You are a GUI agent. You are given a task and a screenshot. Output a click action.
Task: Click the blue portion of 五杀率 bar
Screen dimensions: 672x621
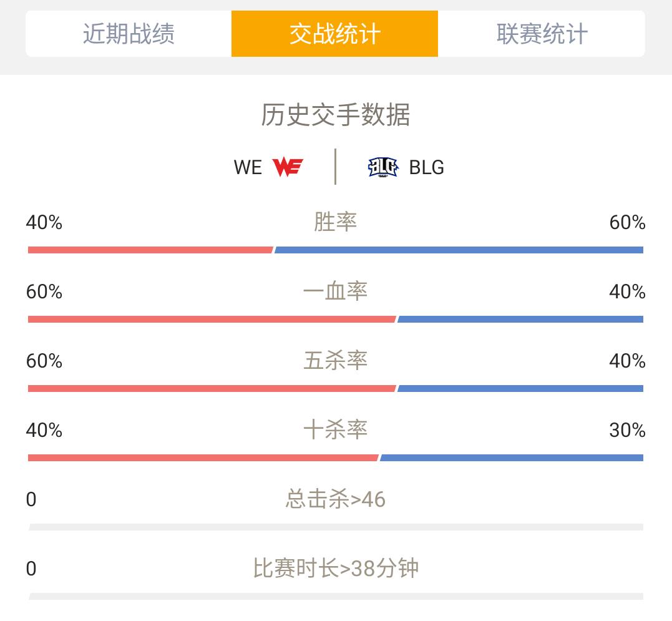(520, 389)
